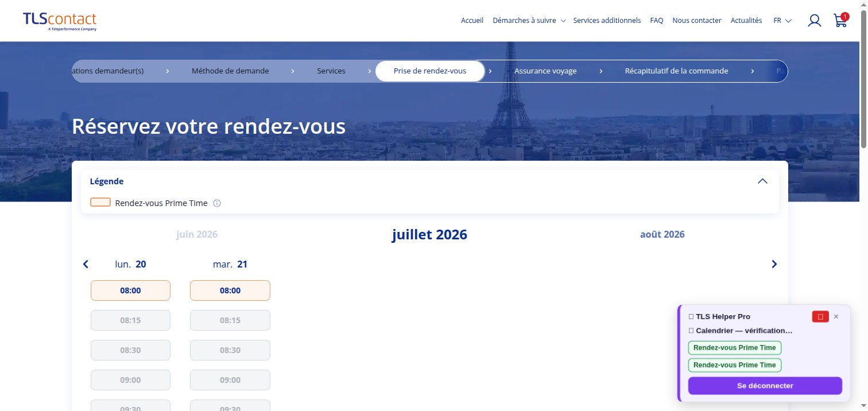The width and height of the screenshot is (868, 411).
Task: Open the FAQ page
Action: point(657,21)
